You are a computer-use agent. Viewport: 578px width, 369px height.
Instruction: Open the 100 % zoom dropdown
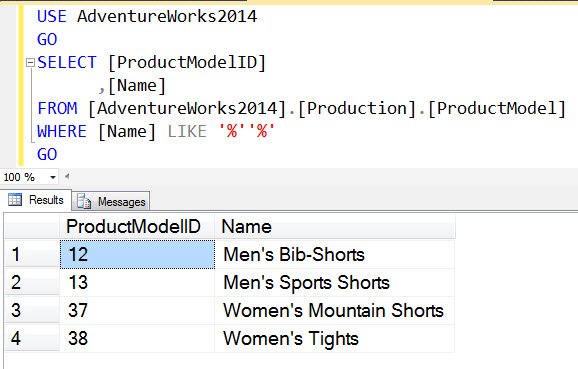[x=53, y=178]
